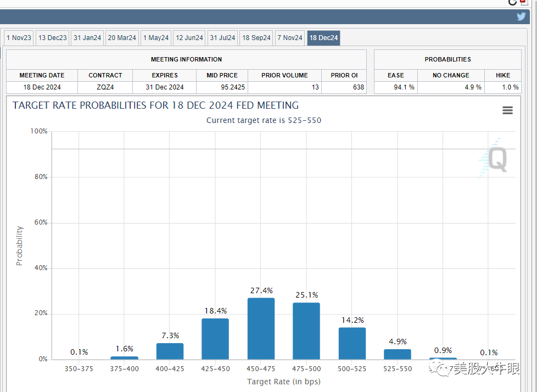Open the 12 Jun24 meeting tab
Viewport: 537px width, 392px height.
click(189, 38)
